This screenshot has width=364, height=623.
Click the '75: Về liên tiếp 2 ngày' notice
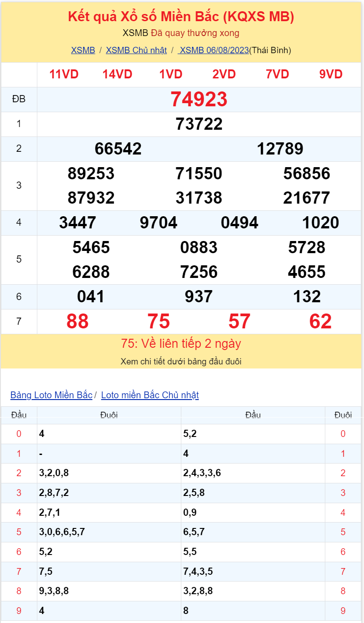pyautogui.click(x=181, y=344)
